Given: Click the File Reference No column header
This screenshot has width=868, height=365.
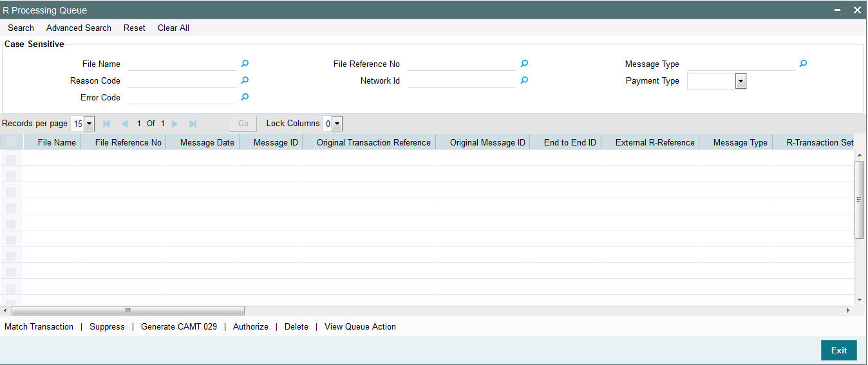Looking at the screenshot, I should pyautogui.click(x=124, y=142).
